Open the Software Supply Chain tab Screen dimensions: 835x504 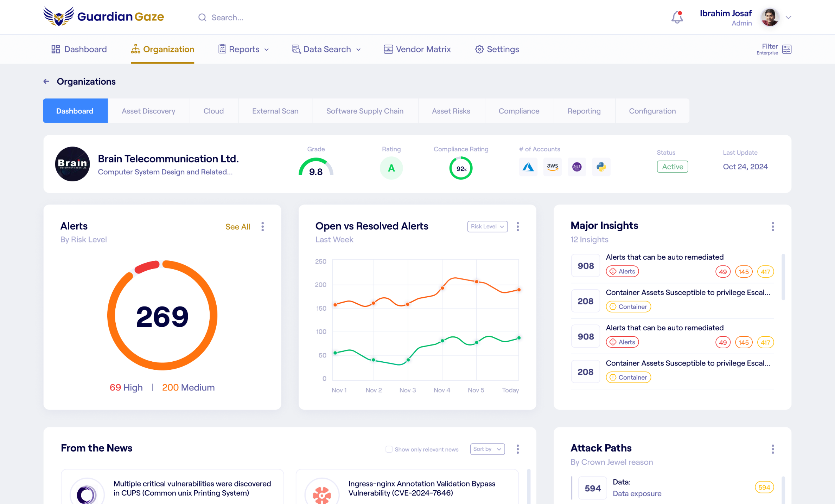tap(365, 111)
